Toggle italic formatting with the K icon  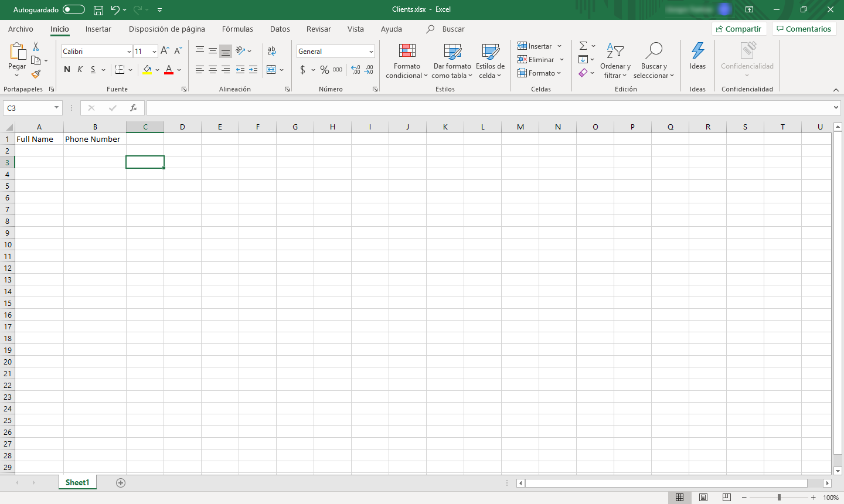coord(80,69)
